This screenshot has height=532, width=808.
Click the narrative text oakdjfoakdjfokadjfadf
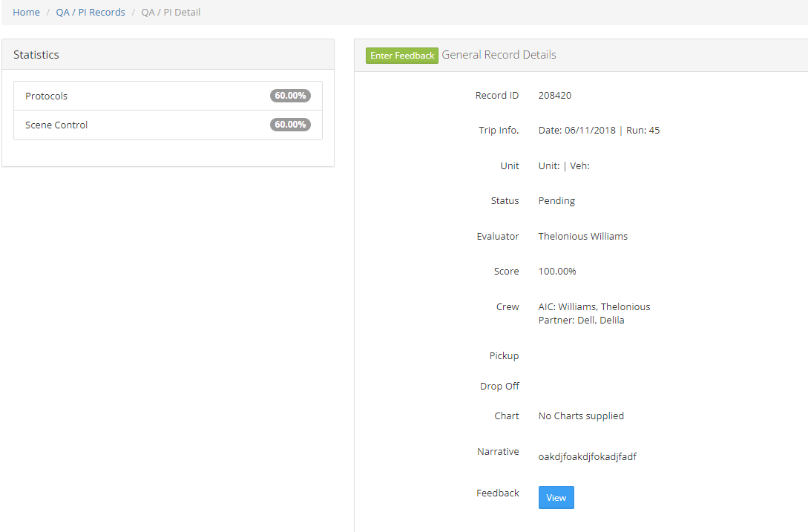pyautogui.click(x=587, y=457)
